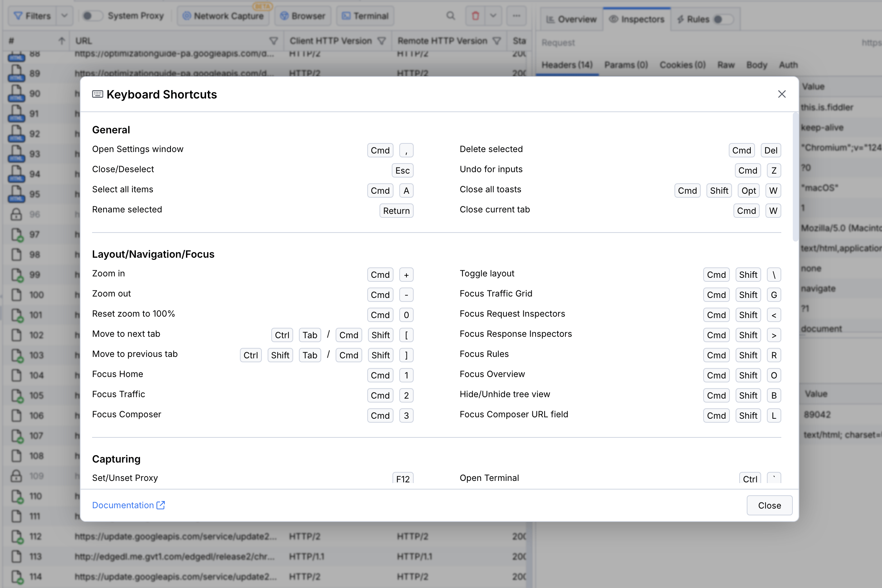The image size is (882, 588).
Task: Open the Documentation link
Action: pos(123,505)
